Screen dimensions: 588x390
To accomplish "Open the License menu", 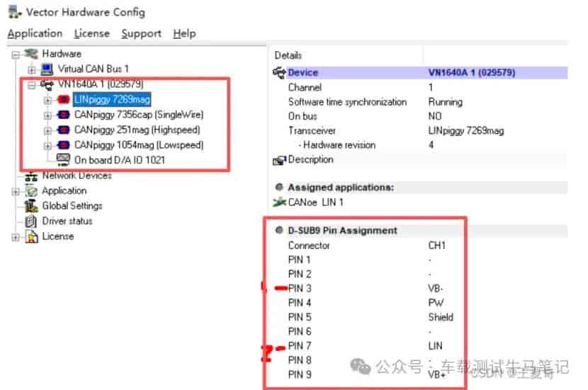I will coord(92,33).
